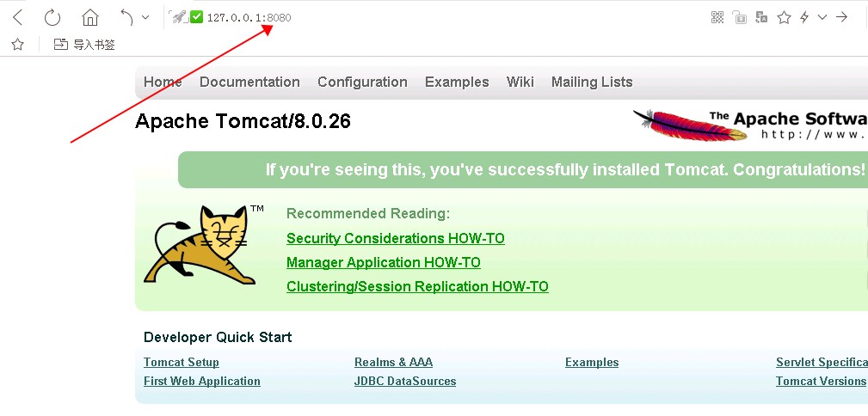Click the bookmarks bar star icon
868x416 pixels.
(x=17, y=45)
